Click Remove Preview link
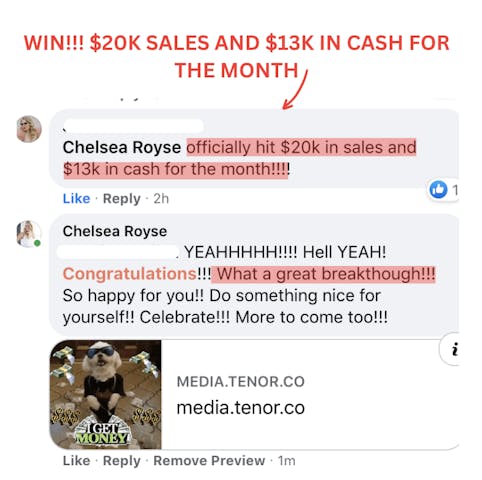The width and height of the screenshot is (482, 480). coord(209,461)
